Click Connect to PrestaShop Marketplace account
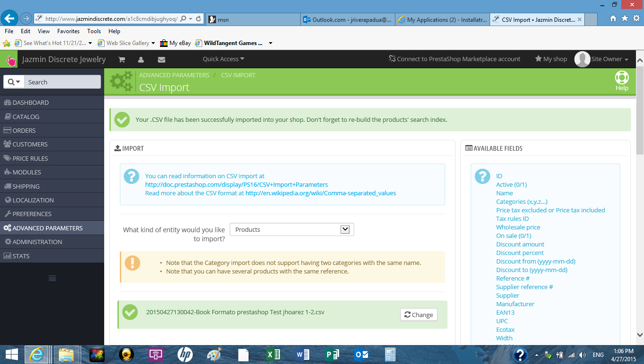The height and width of the screenshot is (364, 644). coord(454,59)
